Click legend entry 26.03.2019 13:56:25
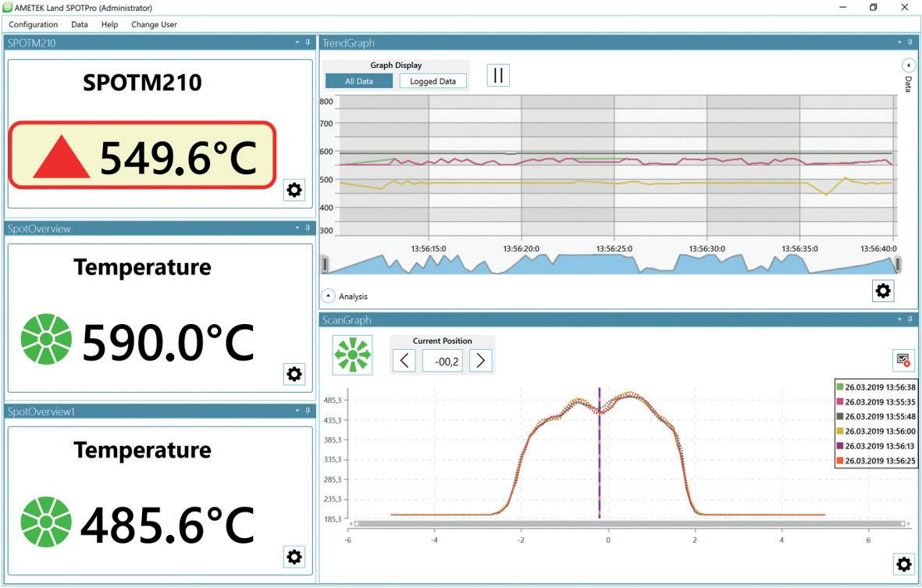Image resolution: width=922 pixels, height=588 pixels. pos(875,461)
